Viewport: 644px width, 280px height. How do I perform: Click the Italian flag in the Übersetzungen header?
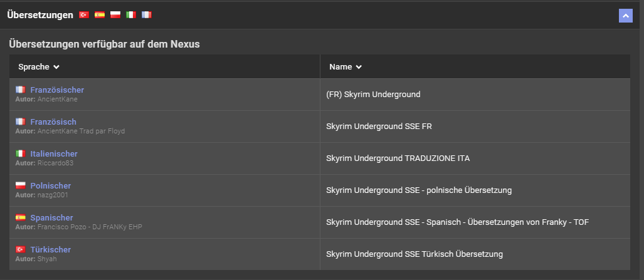point(130,15)
